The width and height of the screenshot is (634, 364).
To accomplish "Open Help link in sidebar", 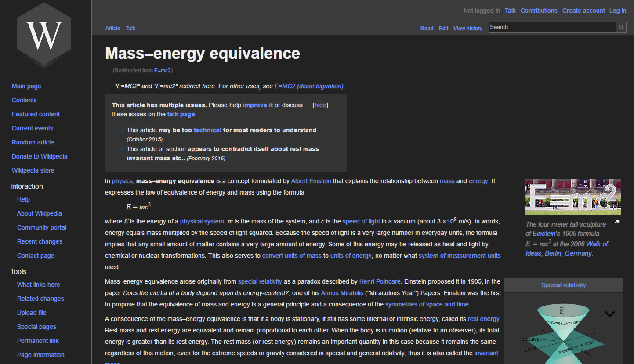I will (23, 199).
